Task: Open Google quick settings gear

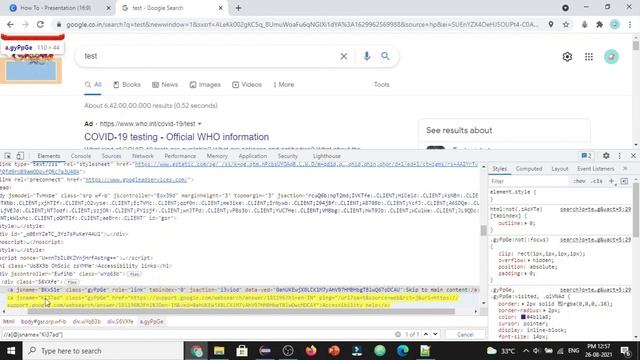Action: pyautogui.click(x=567, y=57)
